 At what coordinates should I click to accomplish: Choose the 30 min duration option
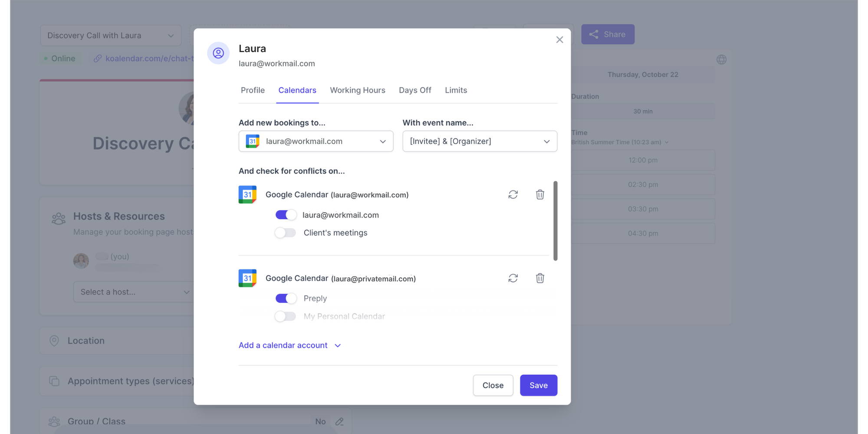(x=643, y=111)
